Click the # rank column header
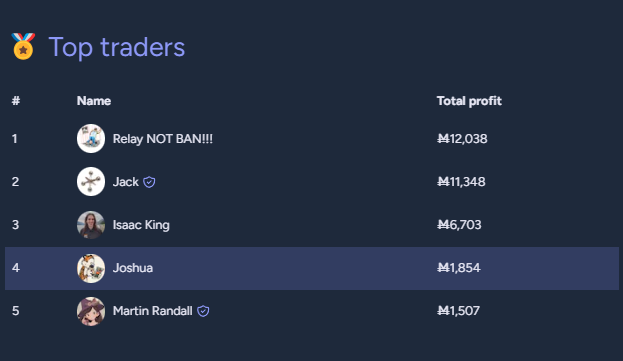623x361 pixels. (x=16, y=101)
